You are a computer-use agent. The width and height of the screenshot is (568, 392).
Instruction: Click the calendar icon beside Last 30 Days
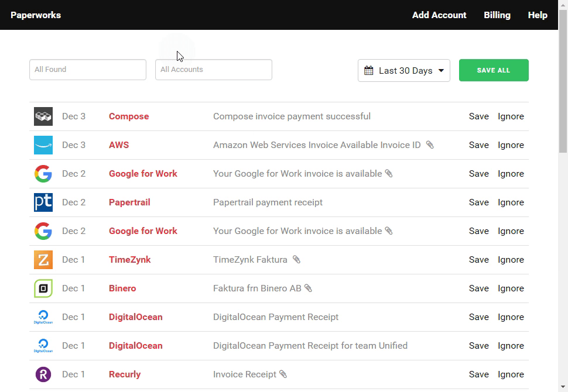[368, 70]
